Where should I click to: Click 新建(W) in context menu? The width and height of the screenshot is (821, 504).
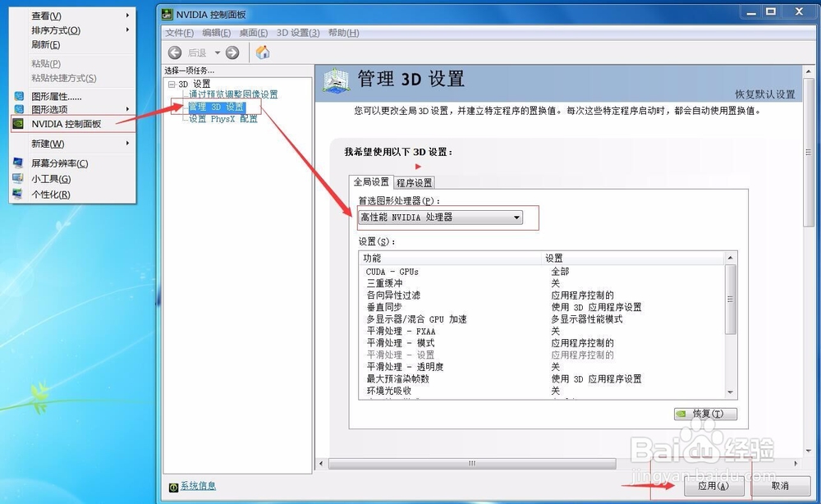73,144
